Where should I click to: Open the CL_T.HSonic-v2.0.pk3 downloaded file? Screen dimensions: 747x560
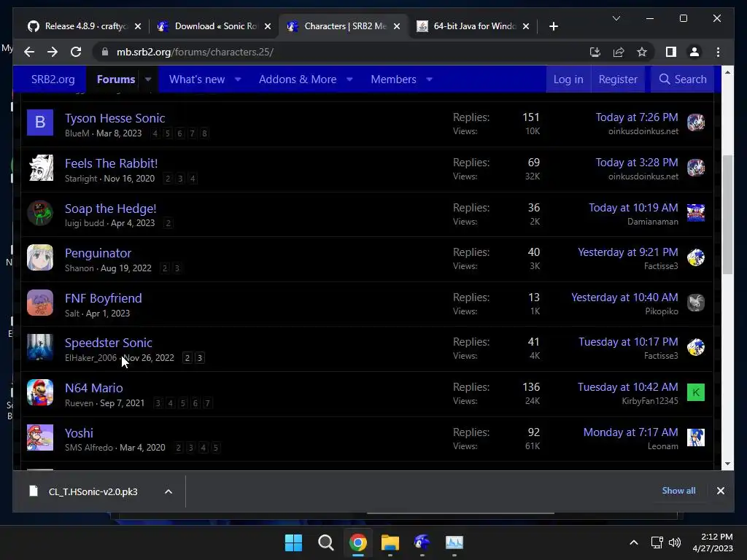pos(93,491)
